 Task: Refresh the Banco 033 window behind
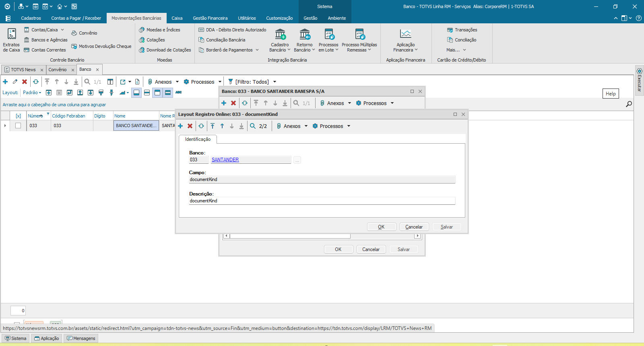tap(245, 103)
